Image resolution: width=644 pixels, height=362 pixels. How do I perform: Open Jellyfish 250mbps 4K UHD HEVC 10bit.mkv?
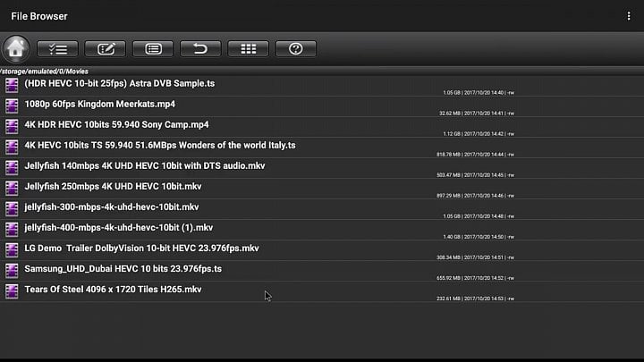(x=113, y=186)
